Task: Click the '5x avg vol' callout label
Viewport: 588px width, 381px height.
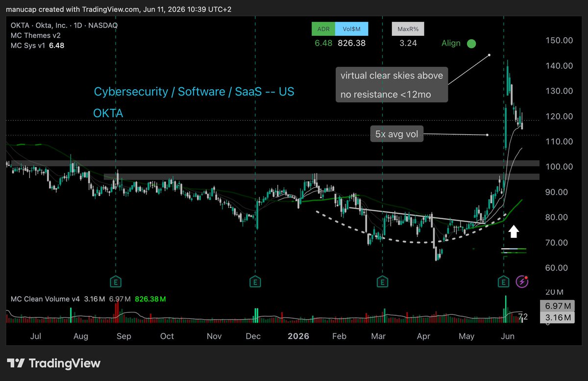Action: click(x=397, y=134)
